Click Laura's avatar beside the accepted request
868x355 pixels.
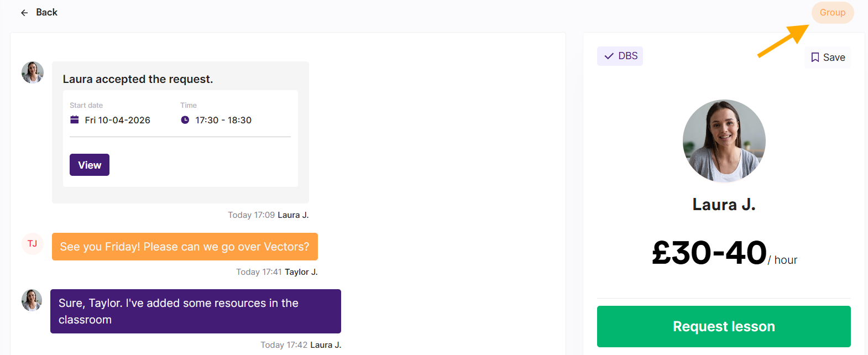pyautogui.click(x=33, y=72)
